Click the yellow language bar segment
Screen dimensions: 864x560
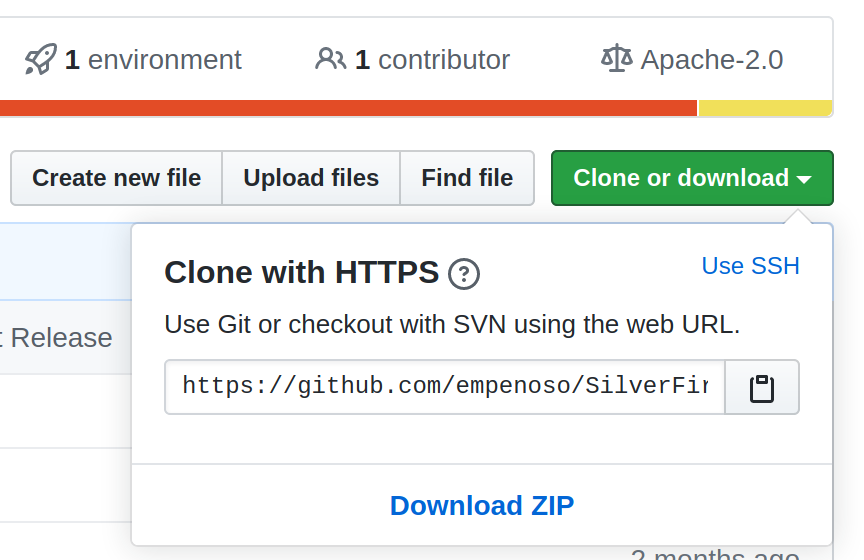click(x=765, y=108)
